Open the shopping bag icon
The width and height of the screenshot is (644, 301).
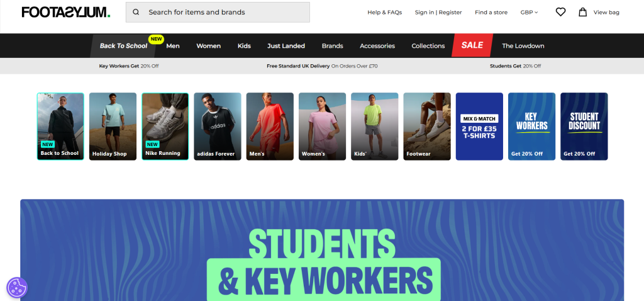(x=582, y=12)
